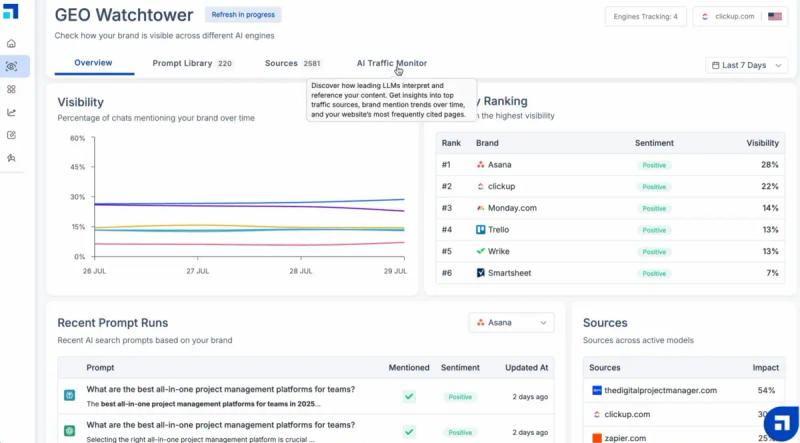
Task: Click the Refresh in progress badge
Action: pos(243,15)
